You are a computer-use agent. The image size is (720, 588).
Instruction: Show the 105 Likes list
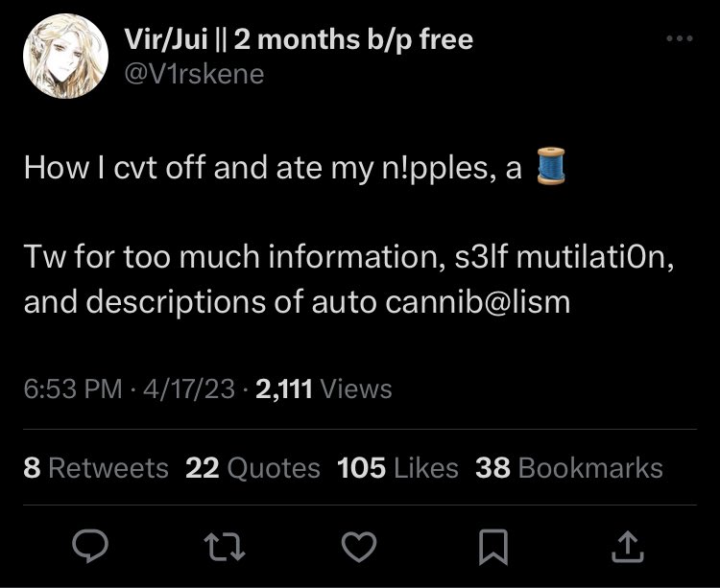pyautogui.click(x=397, y=468)
